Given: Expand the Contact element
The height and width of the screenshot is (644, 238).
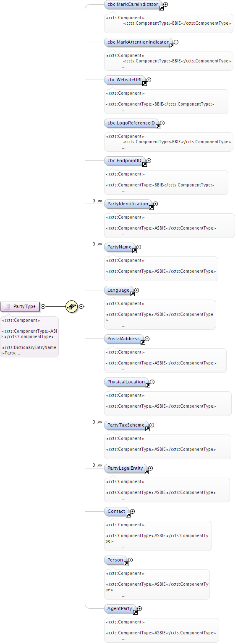Looking at the screenshot, I should click(133, 511).
